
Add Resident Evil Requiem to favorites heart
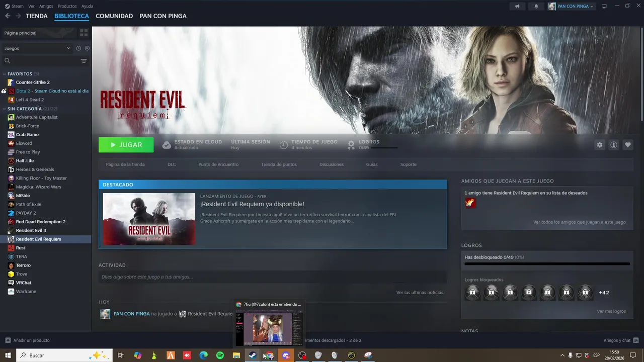pos(628,145)
